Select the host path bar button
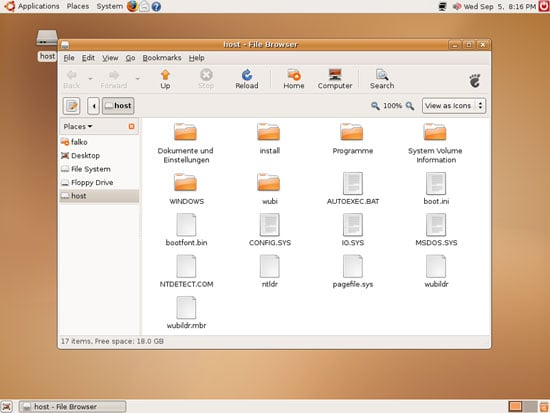This screenshot has width=550, height=413. (x=118, y=106)
